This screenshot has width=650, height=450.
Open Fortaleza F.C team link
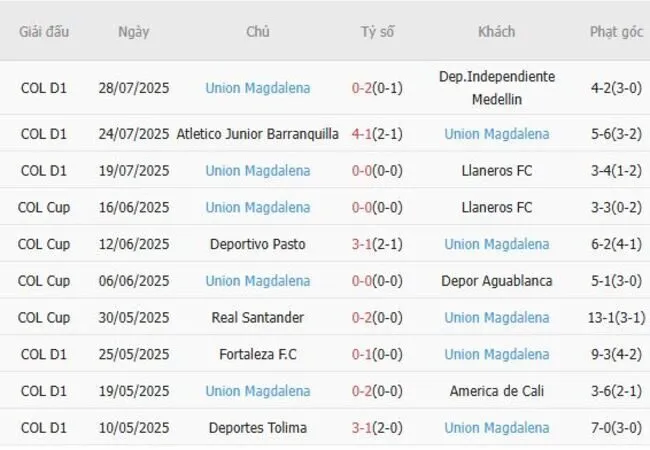258,354
